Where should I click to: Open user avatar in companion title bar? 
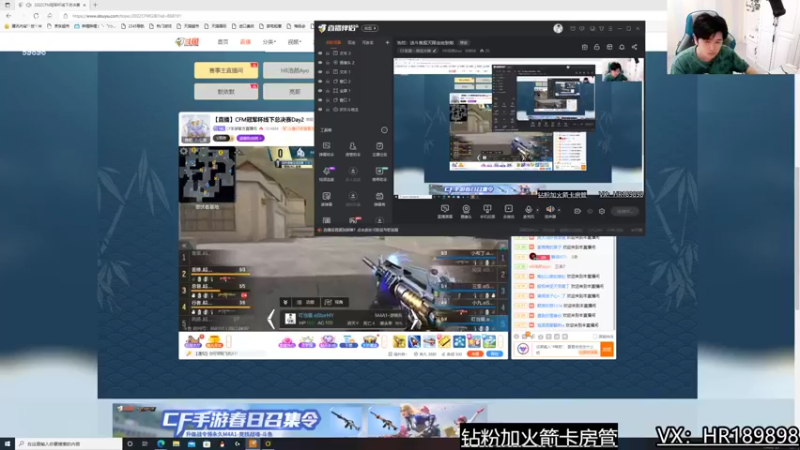click(x=558, y=29)
